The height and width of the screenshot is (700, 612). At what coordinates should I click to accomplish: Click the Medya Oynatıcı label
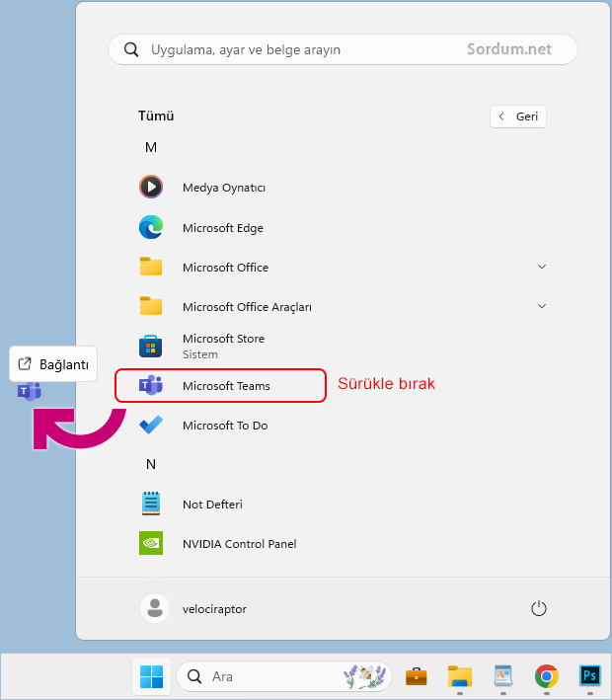[x=224, y=188]
